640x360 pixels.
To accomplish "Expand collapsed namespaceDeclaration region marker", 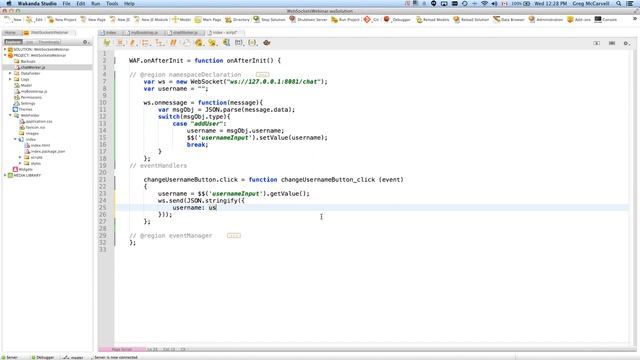I will pos(262,75).
